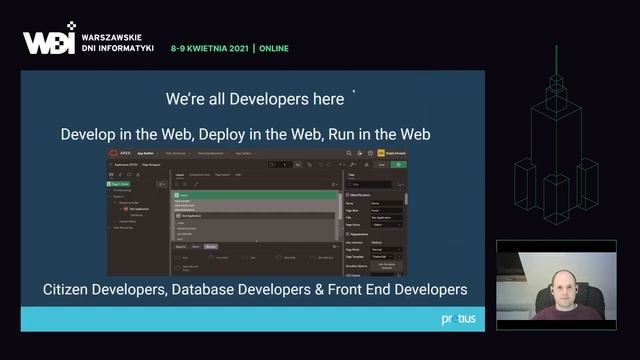Viewport: 640px width, 360px height.
Task: Open the Create plus menu
Action: (x=342, y=164)
